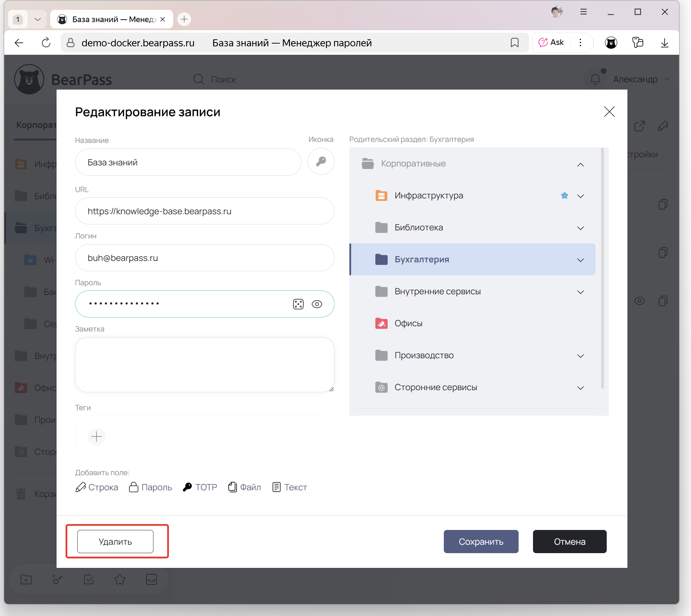The height and width of the screenshot is (616, 691).
Task: Open favorites using the star toolbar icon
Action: point(119,579)
